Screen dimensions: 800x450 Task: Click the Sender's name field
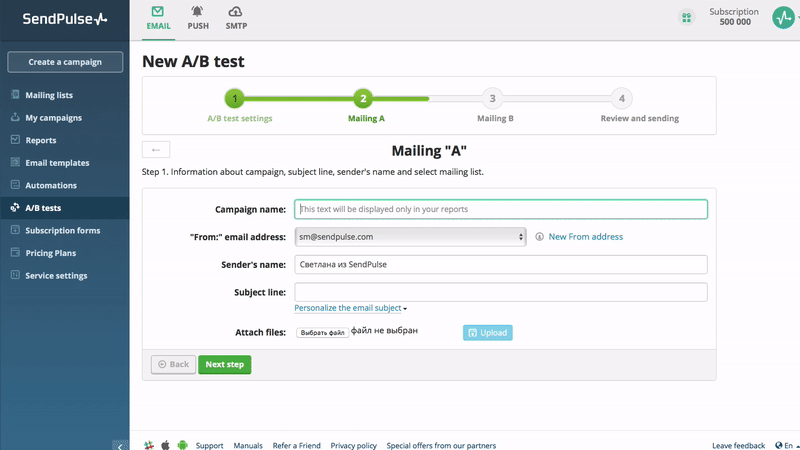(x=501, y=264)
